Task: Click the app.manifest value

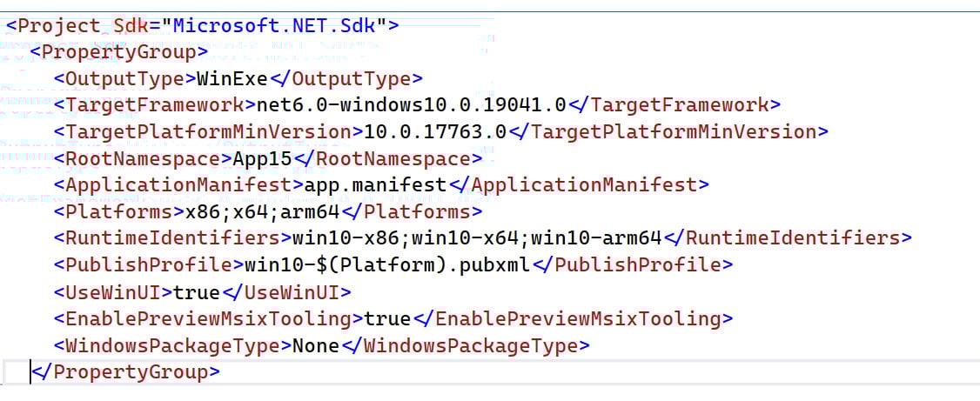Action: point(376,185)
